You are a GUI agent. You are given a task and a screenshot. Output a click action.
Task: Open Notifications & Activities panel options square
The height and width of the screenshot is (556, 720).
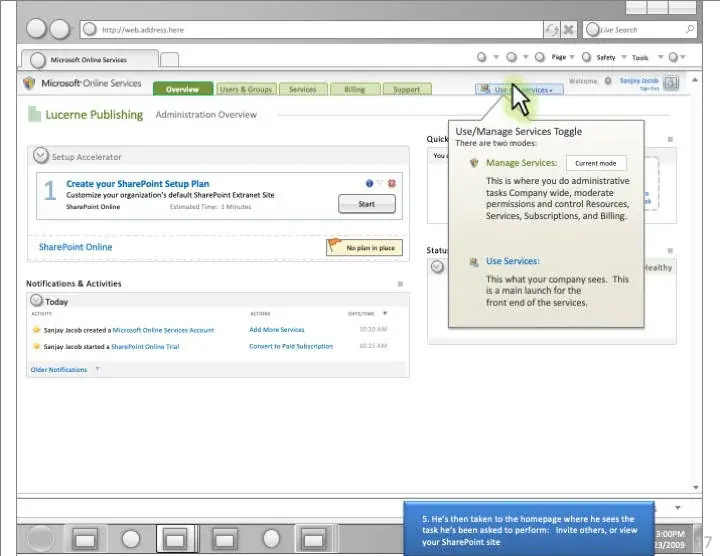coord(400,284)
